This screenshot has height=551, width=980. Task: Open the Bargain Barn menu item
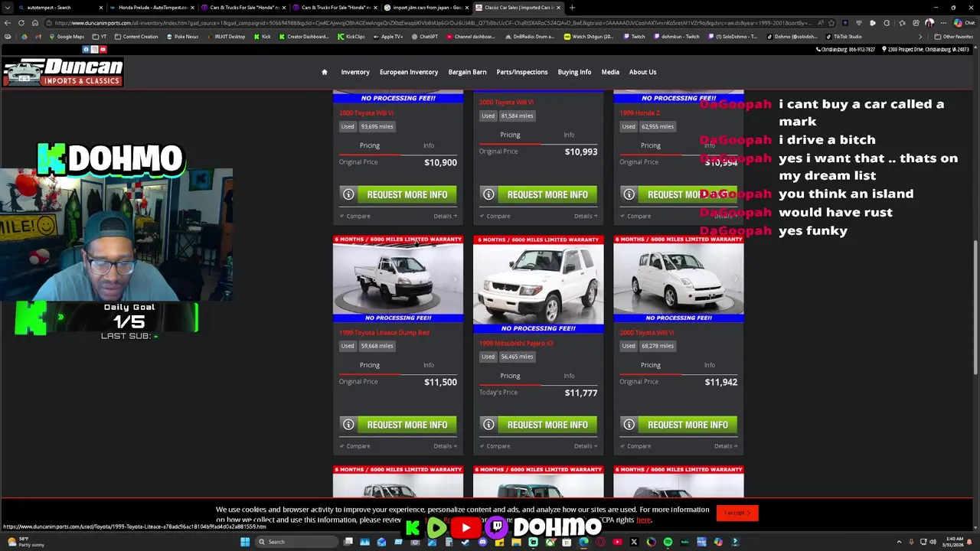[x=467, y=72]
